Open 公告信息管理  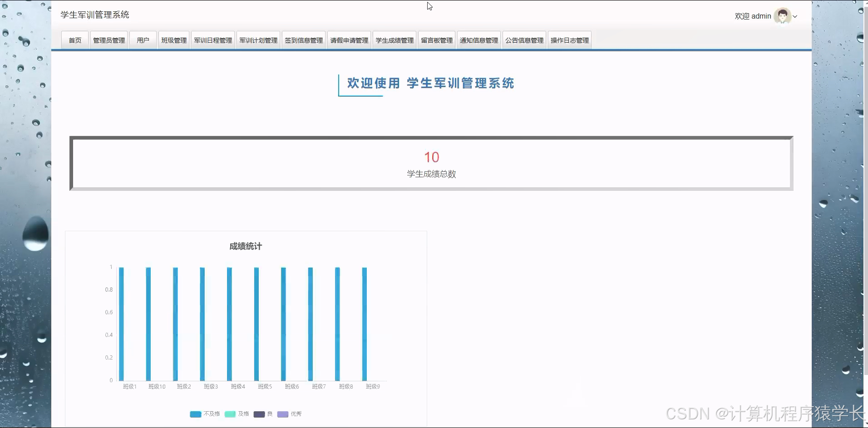tap(524, 40)
